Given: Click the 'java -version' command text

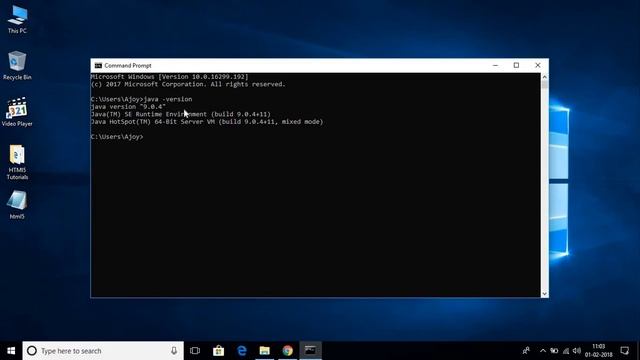Looking at the screenshot, I should tap(168, 99).
